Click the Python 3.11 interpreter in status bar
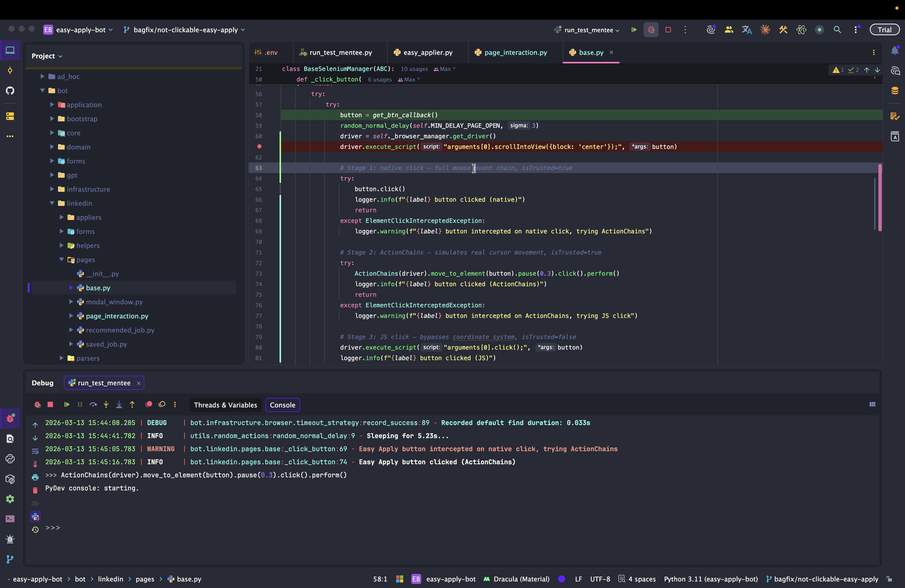Image resolution: width=905 pixels, height=588 pixels. 711,579
